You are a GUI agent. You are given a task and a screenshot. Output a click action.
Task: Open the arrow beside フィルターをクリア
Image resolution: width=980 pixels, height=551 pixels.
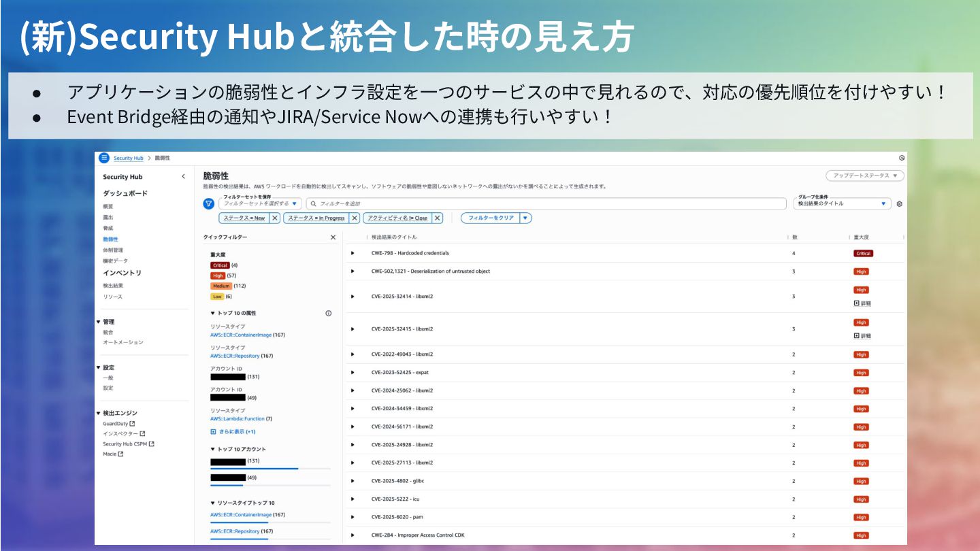[525, 218]
